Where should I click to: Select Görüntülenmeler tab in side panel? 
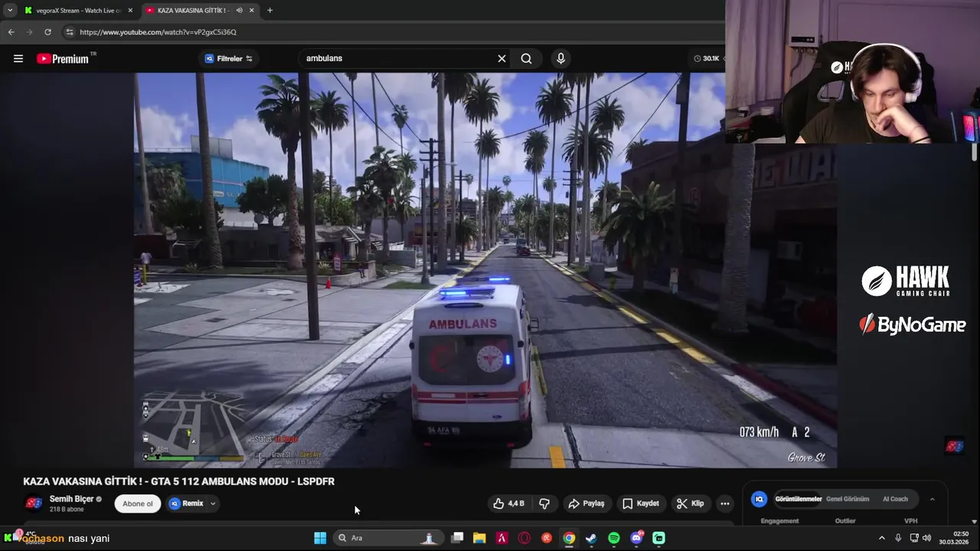click(799, 499)
